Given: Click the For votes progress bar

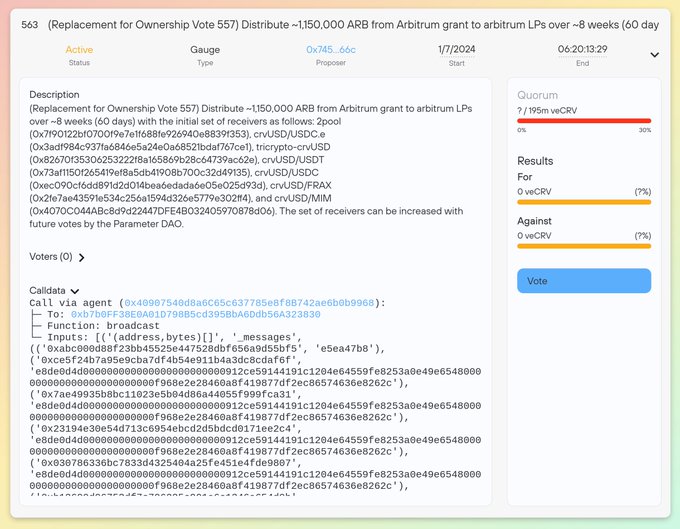Looking at the screenshot, I should [584, 202].
